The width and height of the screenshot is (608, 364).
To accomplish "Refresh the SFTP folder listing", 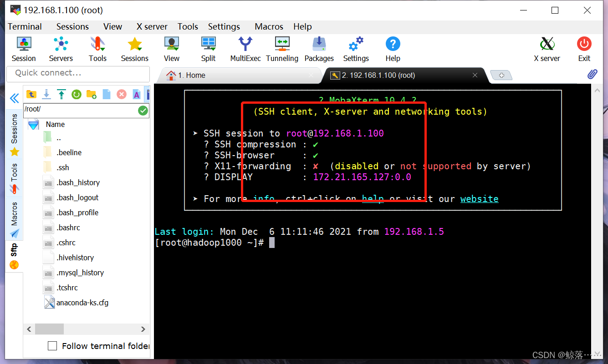I will coord(76,94).
